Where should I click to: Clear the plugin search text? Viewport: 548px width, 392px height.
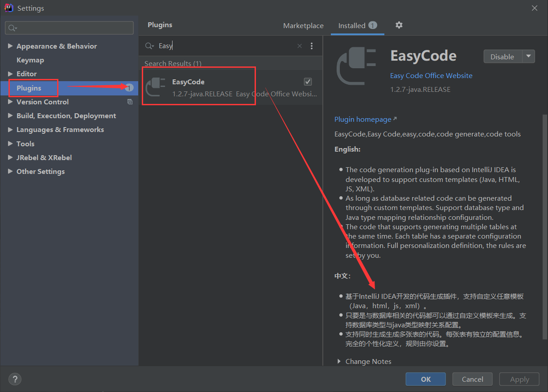[300, 46]
